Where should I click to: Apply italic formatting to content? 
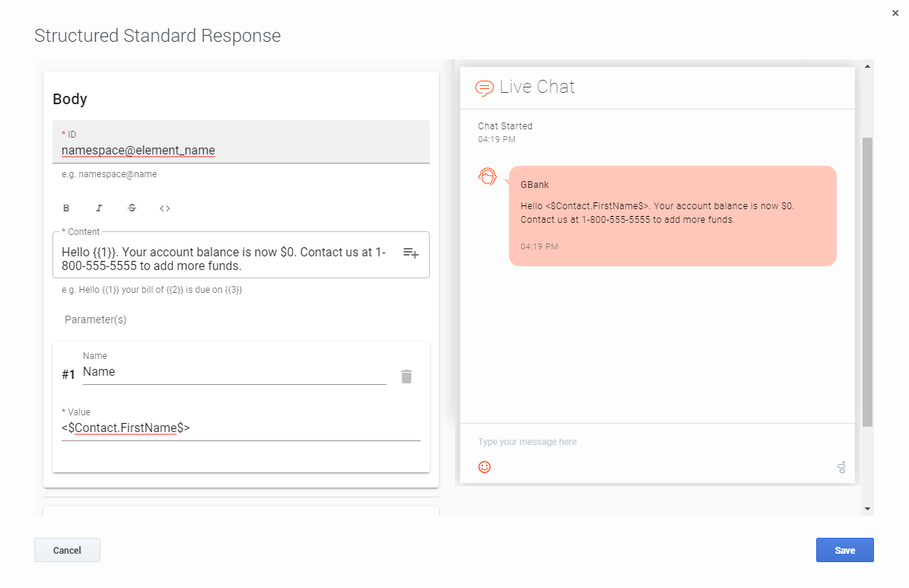click(x=99, y=208)
